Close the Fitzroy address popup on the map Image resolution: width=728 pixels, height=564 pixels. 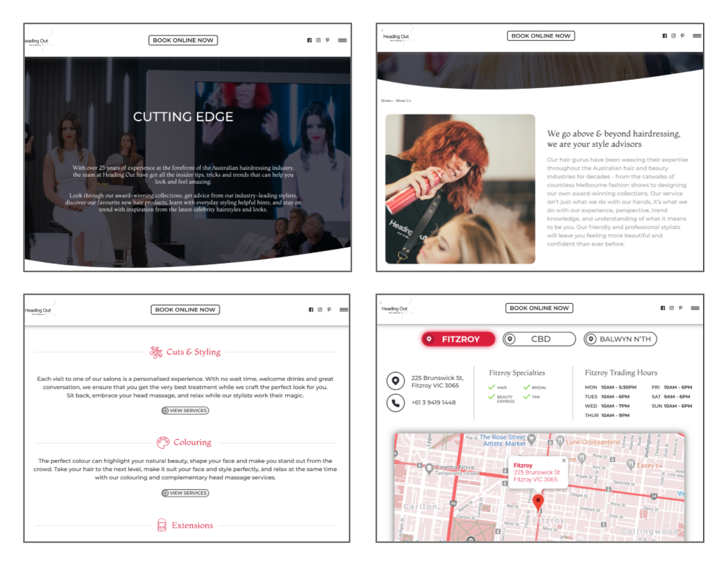click(x=564, y=460)
